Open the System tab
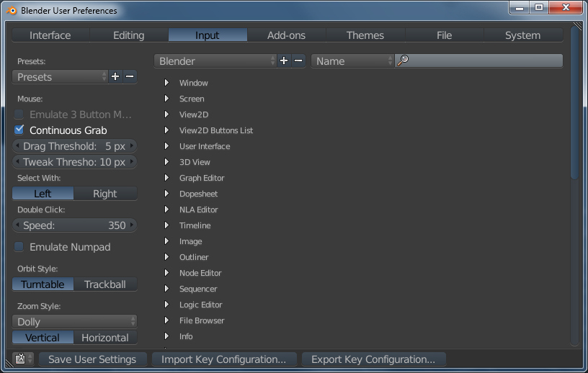Image resolution: width=588 pixels, height=373 pixels. [x=523, y=35]
